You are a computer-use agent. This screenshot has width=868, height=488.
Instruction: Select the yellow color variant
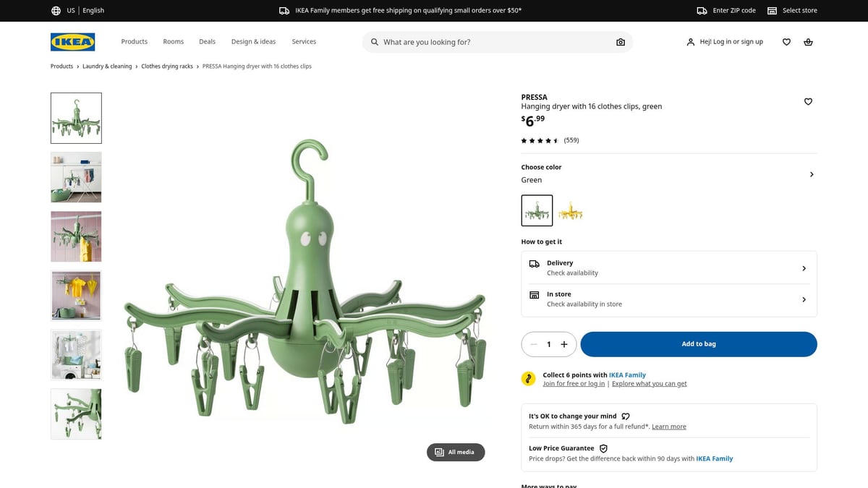click(571, 210)
